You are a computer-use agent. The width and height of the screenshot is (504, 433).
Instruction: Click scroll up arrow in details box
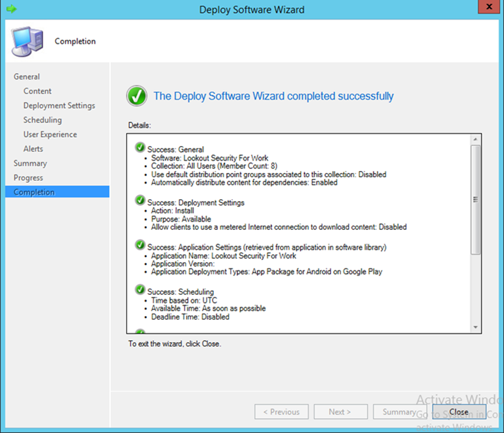(x=475, y=139)
